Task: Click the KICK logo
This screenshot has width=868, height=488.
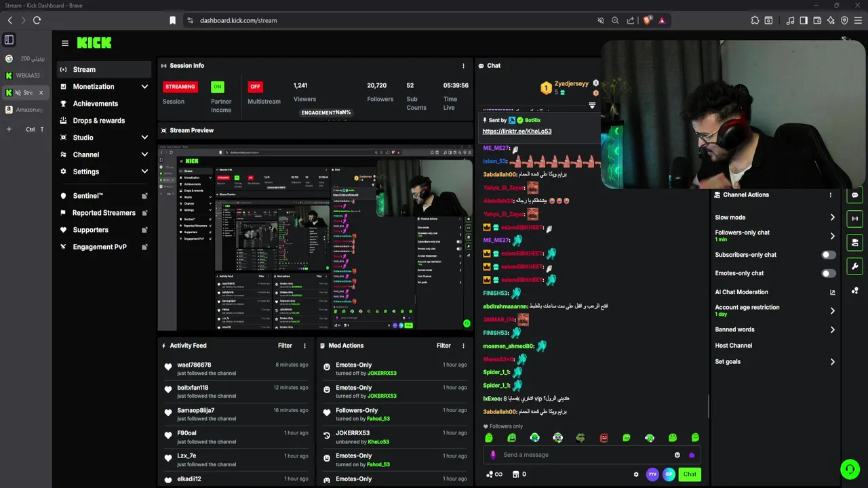Action: [94, 43]
